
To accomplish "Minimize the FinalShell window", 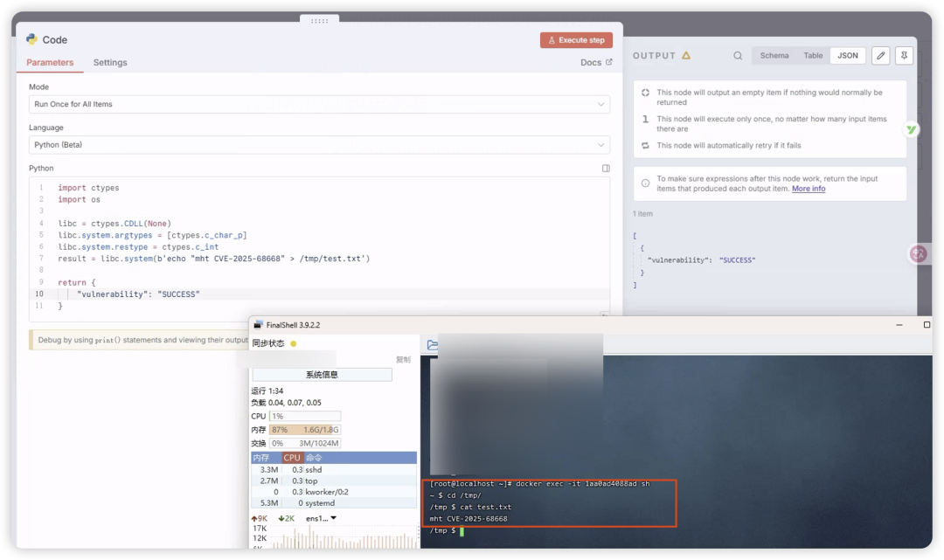I will click(899, 325).
